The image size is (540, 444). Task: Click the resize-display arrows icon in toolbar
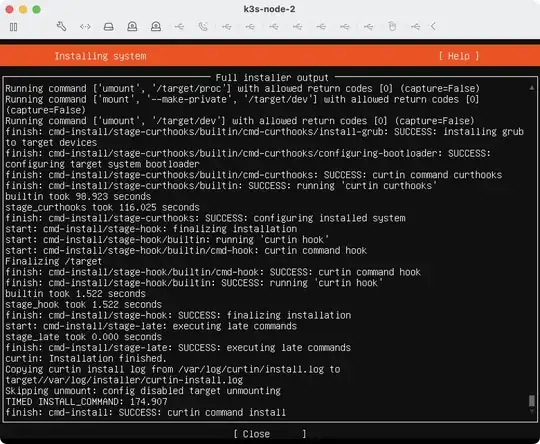tap(85, 27)
